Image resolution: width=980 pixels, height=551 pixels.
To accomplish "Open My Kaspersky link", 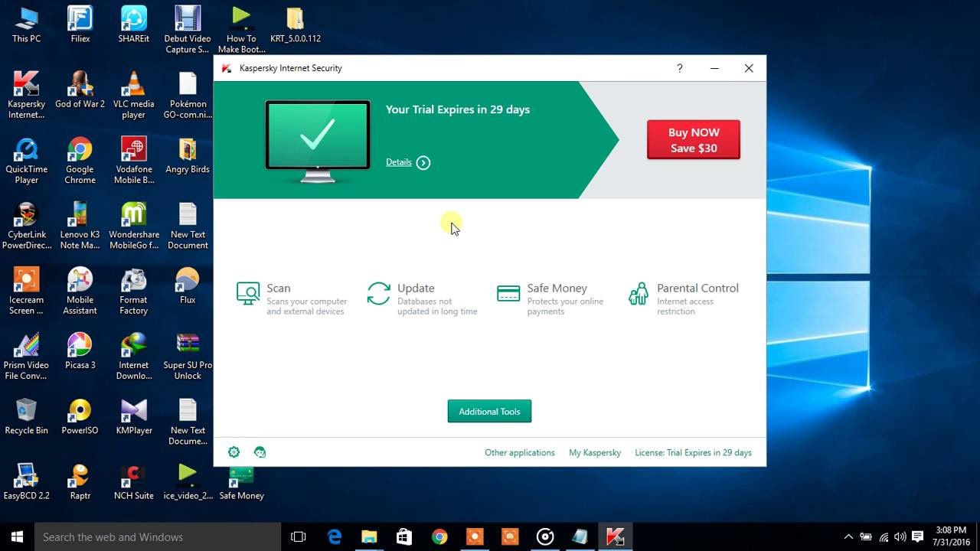I will [595, 452].
